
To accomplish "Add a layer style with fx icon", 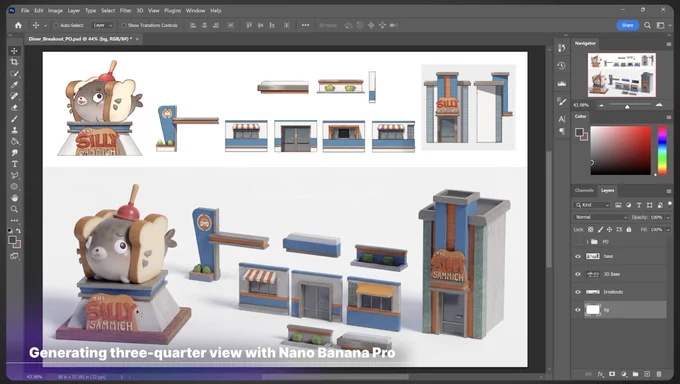I will tap(600, 374).
